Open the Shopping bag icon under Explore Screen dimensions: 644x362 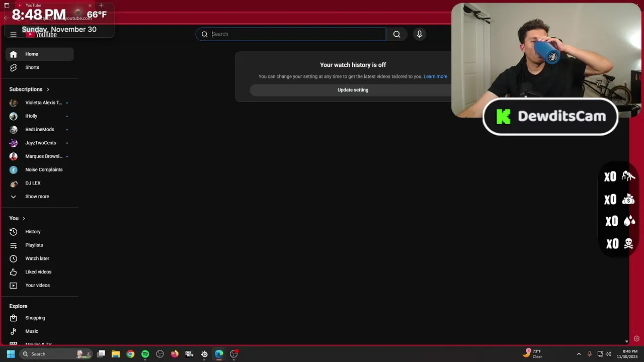pyautogui.click(x=14, y=318)
